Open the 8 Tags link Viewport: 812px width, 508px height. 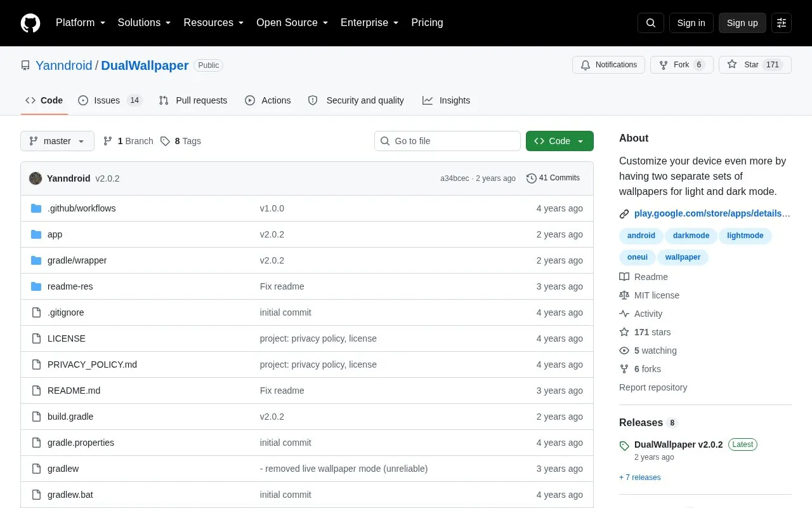[x=181, y=141]
